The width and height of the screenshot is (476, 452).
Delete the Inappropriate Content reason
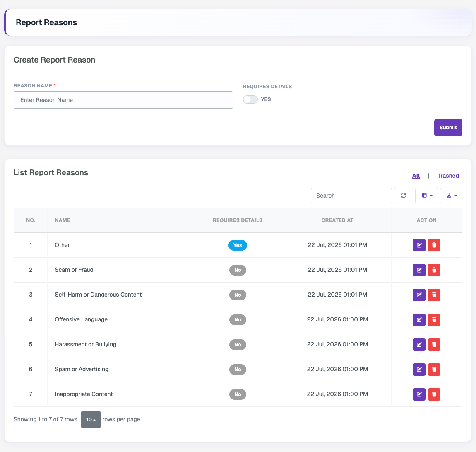pyautogui.click(x=434, y=394)
